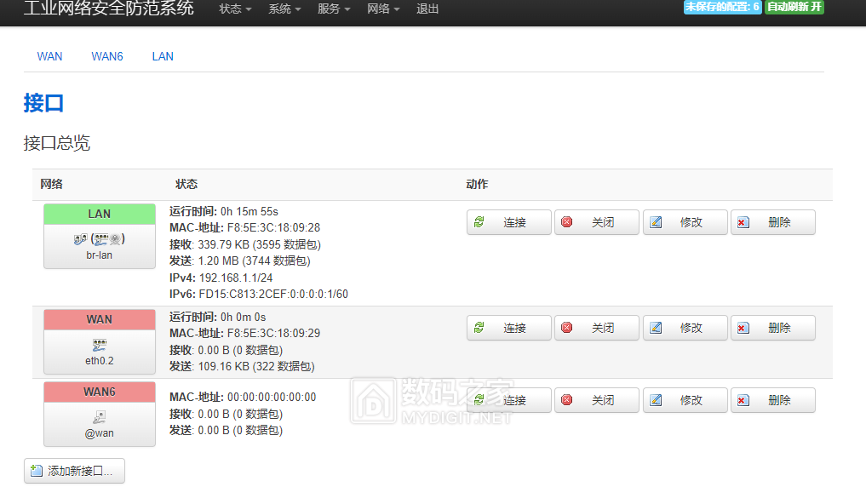The height and width of the screenshot is (504, 866).
Task: Add a new interface via 添加新接口
Action: click(x=74, y=471)
